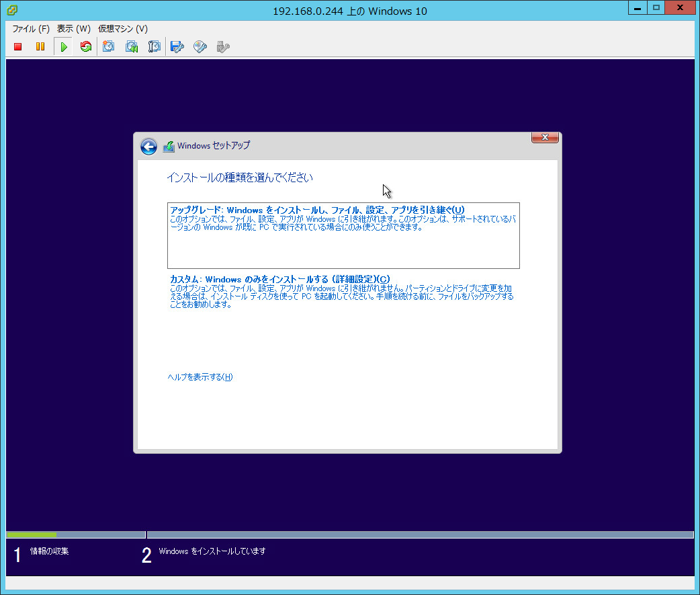The width and height of the screenshot is (700, 595).
Task: Open the ファイル (F) menu
Action: pos(31,29)
